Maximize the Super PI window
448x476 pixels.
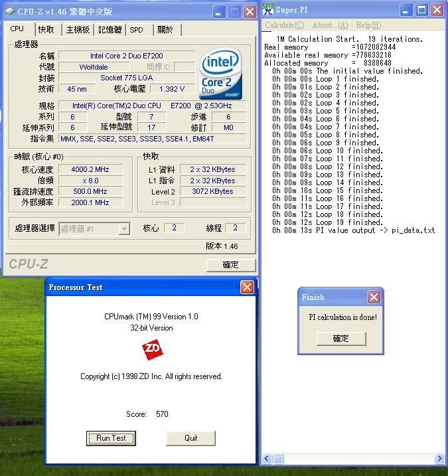coord(421,10)
